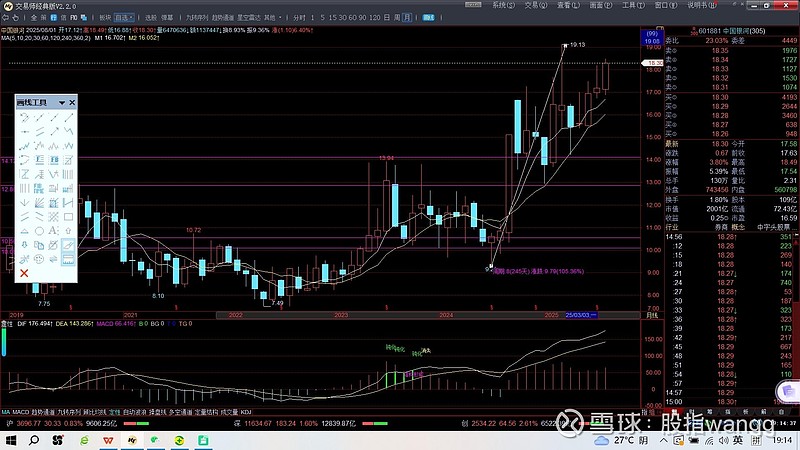Open the 画面(P) menu
Image resolution: width=800 pixels, height=450 pixels.
pyautogui.click(x=601, y=5)
